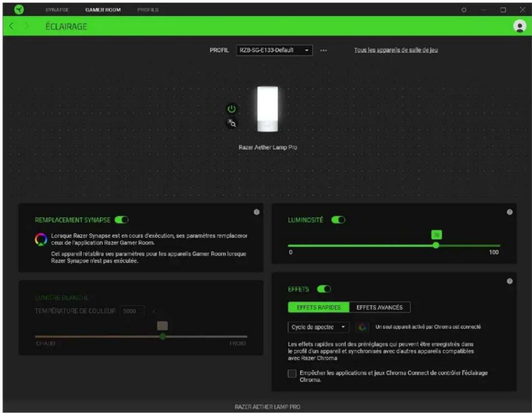Maximize the Razer Synapse window

coord(503,10)
